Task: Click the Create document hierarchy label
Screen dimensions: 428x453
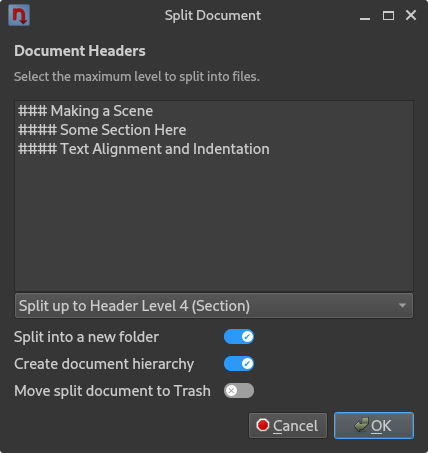Action: tap(104, 364)
